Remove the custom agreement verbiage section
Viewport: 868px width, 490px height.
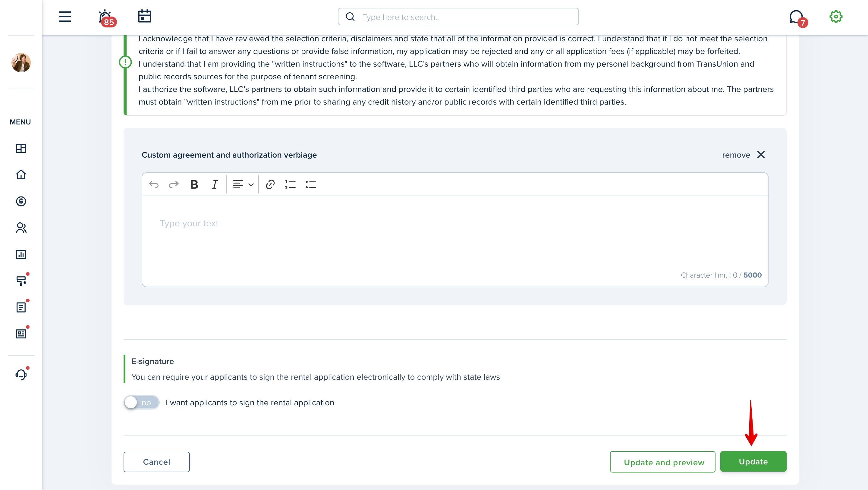pos(743,155)
